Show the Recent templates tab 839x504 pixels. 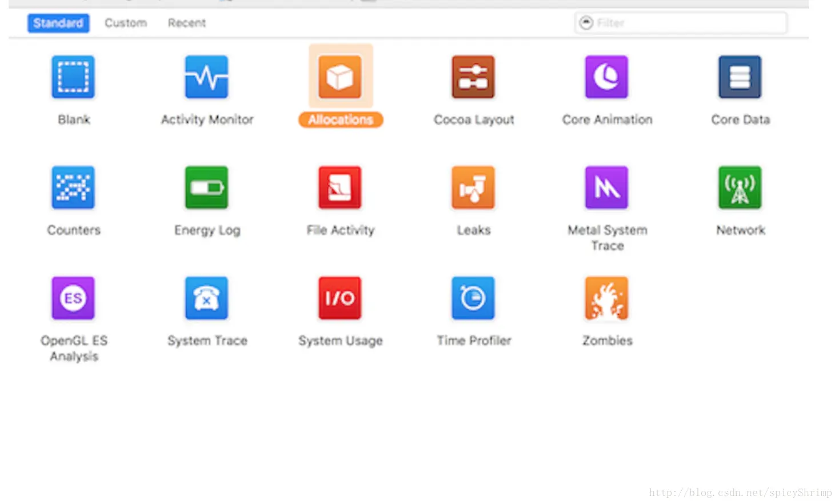click(186, 23)
